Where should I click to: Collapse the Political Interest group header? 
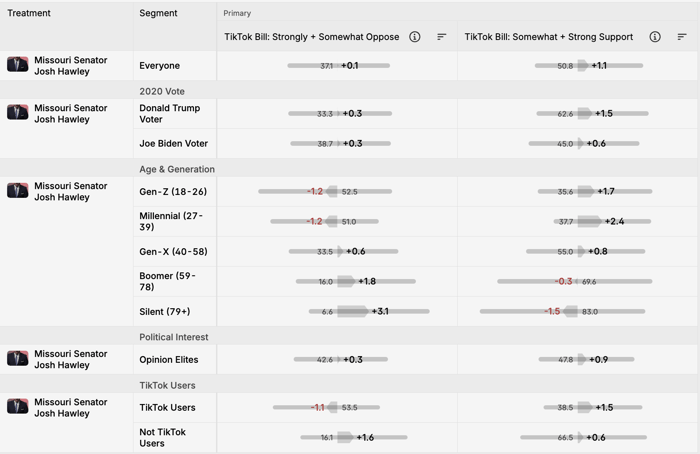coord(174,337)
